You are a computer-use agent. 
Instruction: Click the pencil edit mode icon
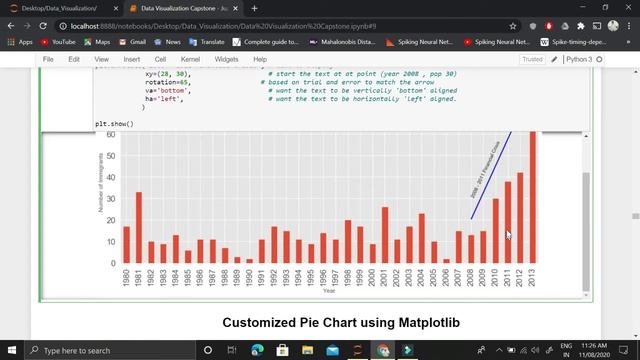coord(554,59)
